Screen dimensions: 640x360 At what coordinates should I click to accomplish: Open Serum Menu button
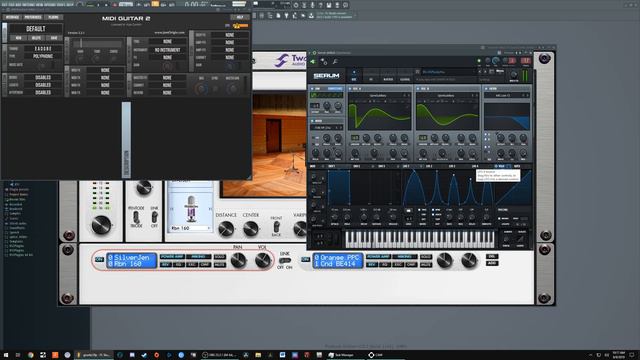(500, 71)
